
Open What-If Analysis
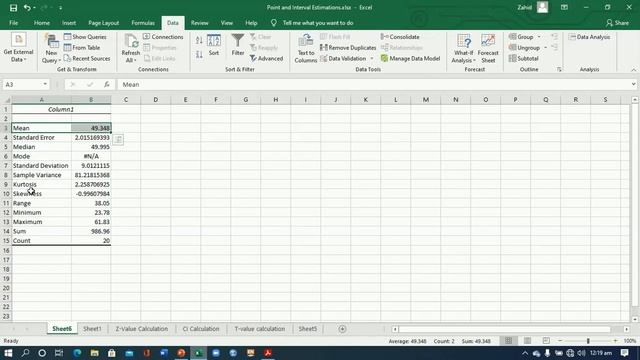[463, 49]
